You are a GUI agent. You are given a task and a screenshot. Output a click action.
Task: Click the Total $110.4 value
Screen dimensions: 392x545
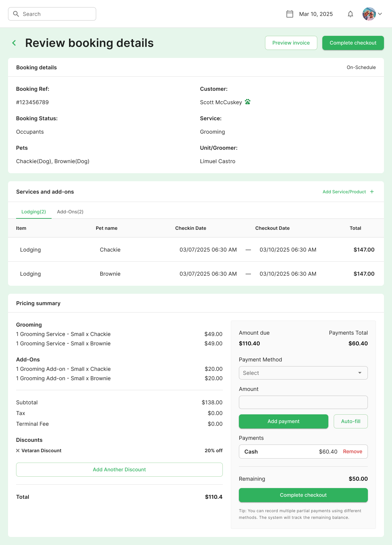click(214, 497)
